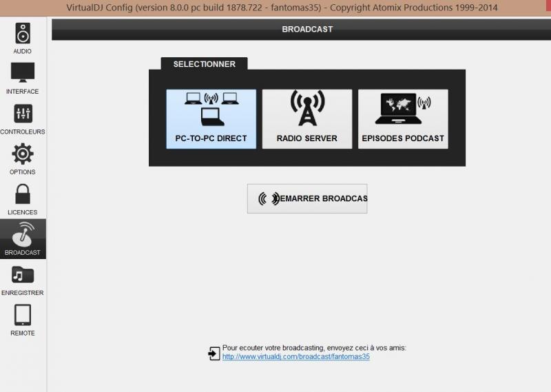Click the Demarrer Broadcast button
Screen dimensions: 551x392
coord(307,198)
